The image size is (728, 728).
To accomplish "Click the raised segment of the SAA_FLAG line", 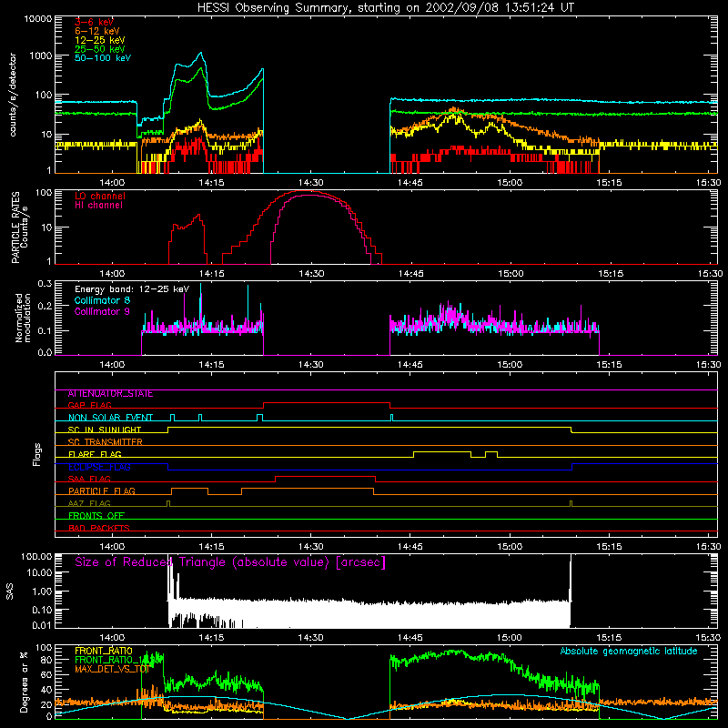I will click(x=325, y=476).
